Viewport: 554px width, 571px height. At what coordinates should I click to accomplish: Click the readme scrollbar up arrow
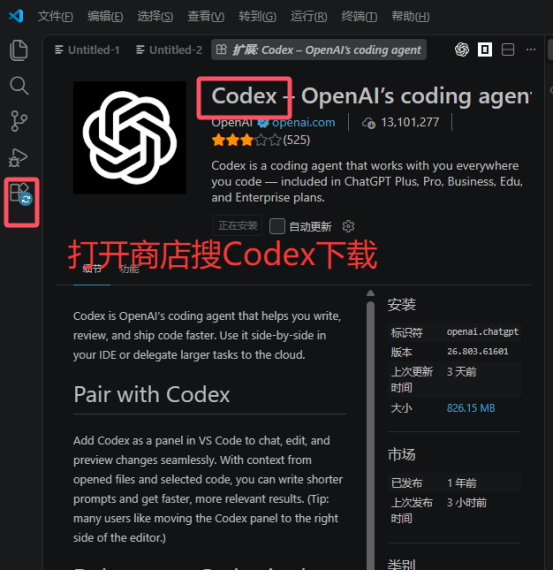click(x=370, y=293)
